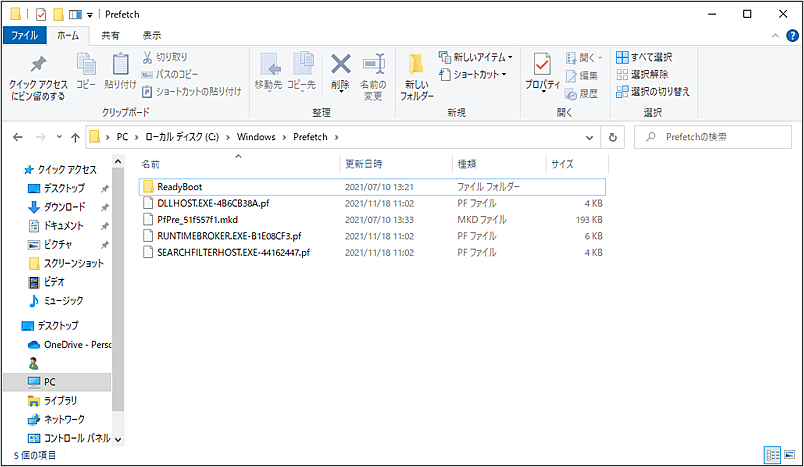Click Copy Path (パスのコピー) command
804x467 pixels.
(170, 74)
